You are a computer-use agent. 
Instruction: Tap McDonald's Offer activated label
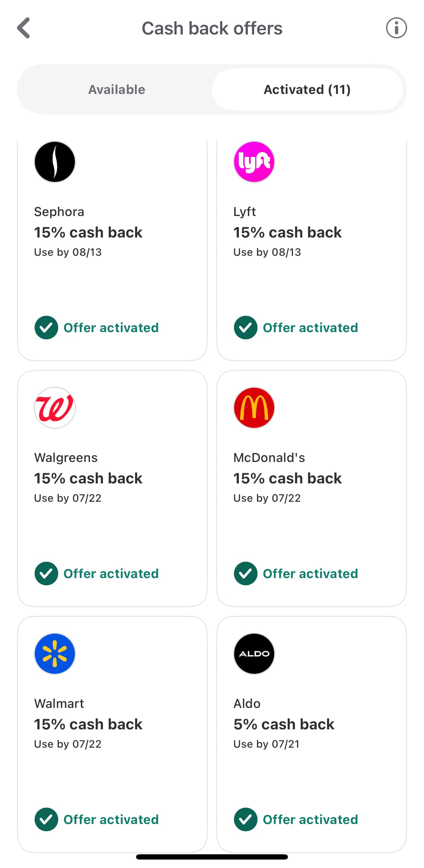pos(310,574)
